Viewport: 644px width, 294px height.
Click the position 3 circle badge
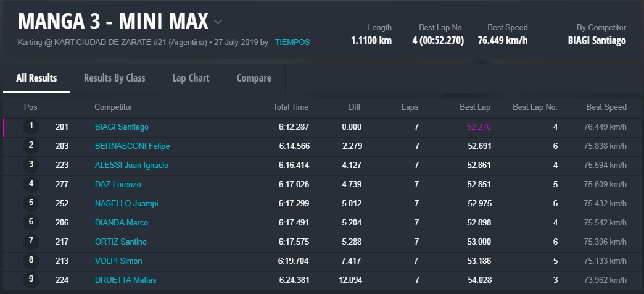click(31, 165)
